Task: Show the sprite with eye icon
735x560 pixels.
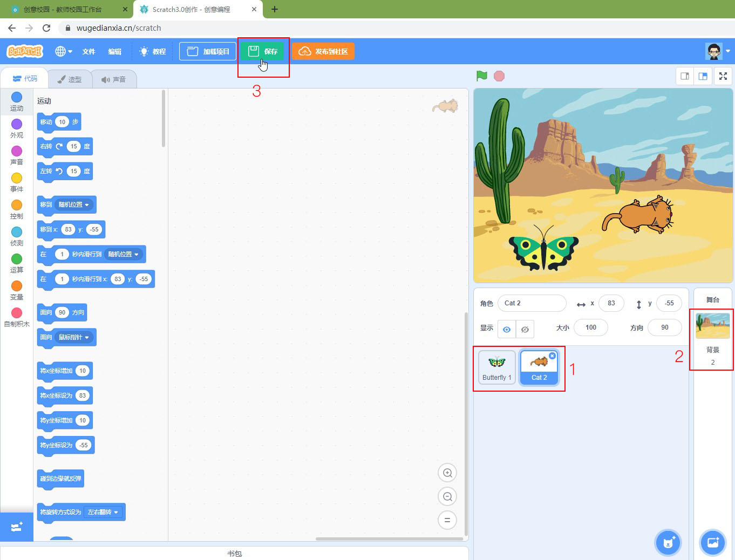Action: (507, 329)
